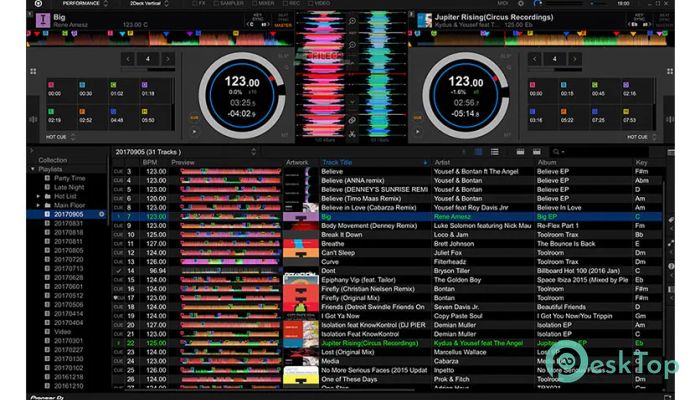Trigger right deck hot cue at 02:16
The image size is (700, 400).
636,89
